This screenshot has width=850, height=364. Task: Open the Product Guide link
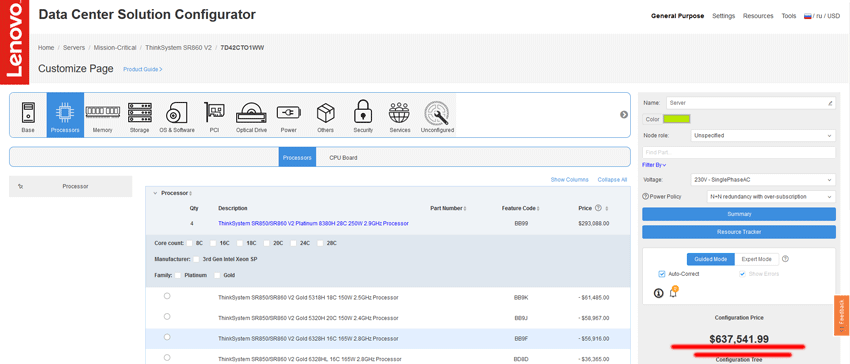tap(143, 69)
